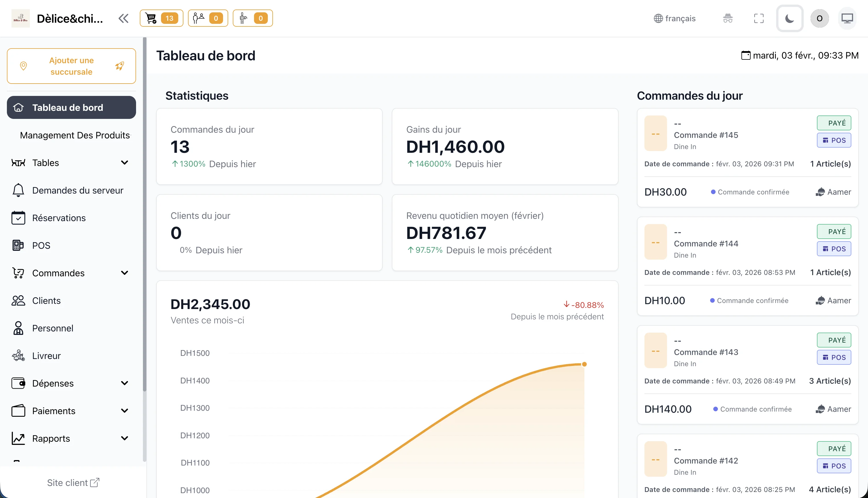Viewport: 868px width, 498px height.
Task: Open the cart with 13 orders badge
Action: coord(161,18)
